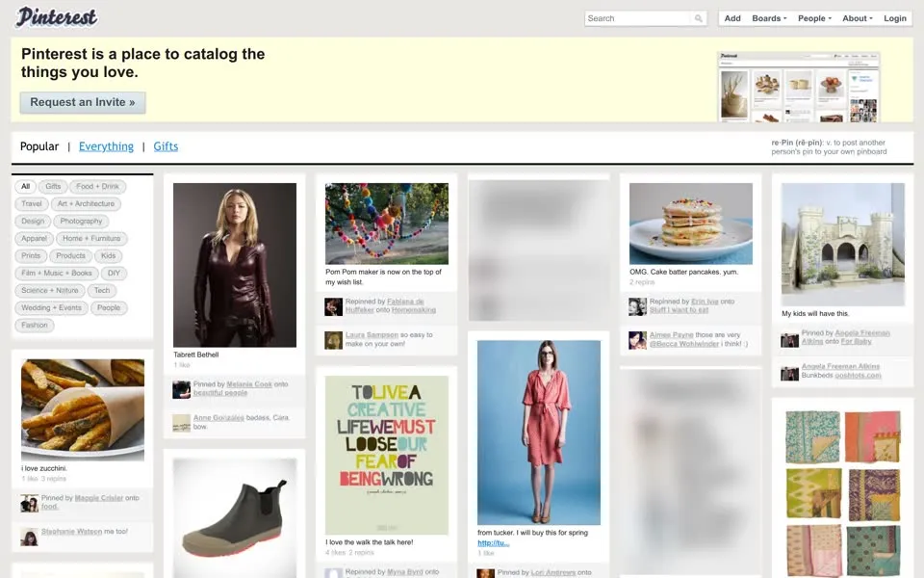
Task: Focus the Search input field
Action: click(x=637, y=18)
